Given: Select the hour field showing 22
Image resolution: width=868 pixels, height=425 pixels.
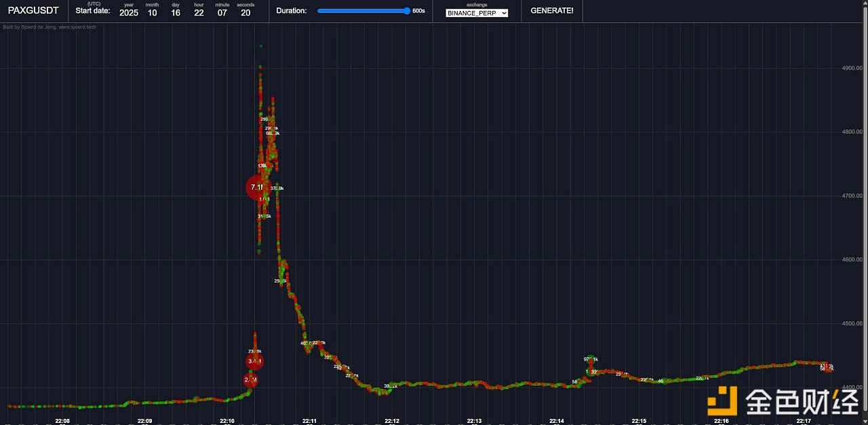Looking at the screenshot, I should coord(199,13).
